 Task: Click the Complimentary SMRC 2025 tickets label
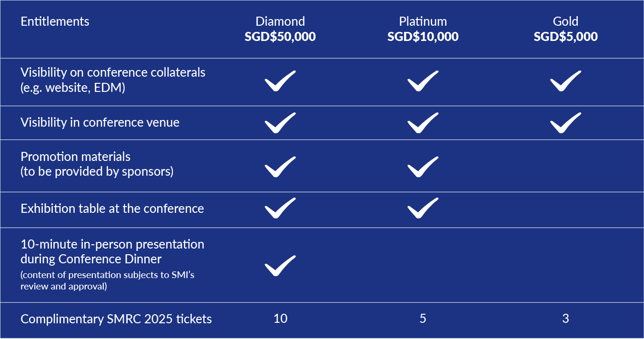[116, 319]
